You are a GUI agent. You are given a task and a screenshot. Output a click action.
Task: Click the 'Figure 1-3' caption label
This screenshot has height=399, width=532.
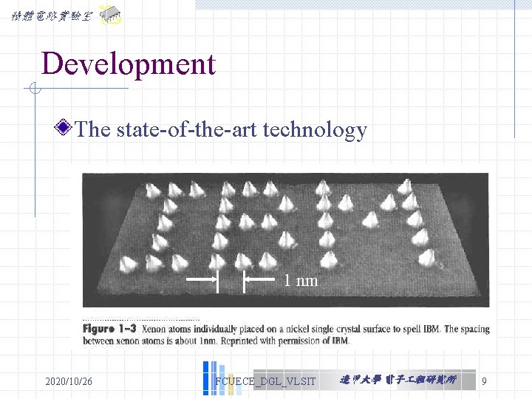click(109, 329)
